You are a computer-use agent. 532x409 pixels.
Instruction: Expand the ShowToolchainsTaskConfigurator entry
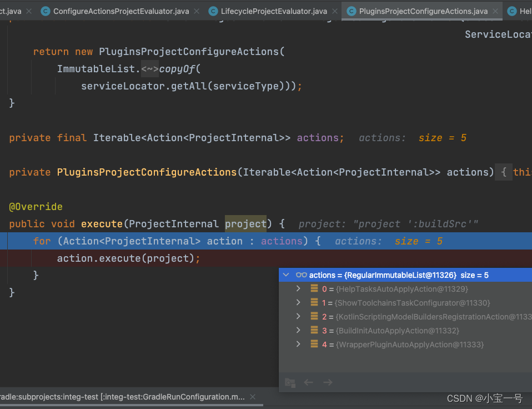[298, 302]
